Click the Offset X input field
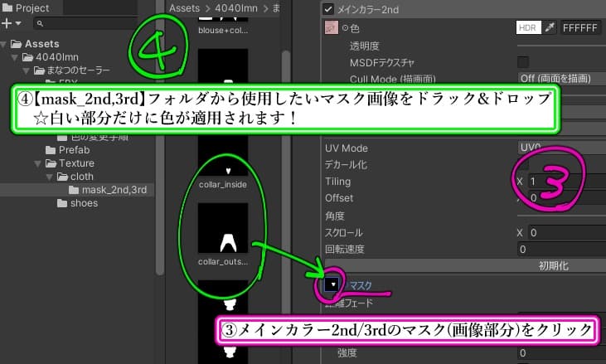The width and height of the screenshot is (606, 364). pos(567,198)
